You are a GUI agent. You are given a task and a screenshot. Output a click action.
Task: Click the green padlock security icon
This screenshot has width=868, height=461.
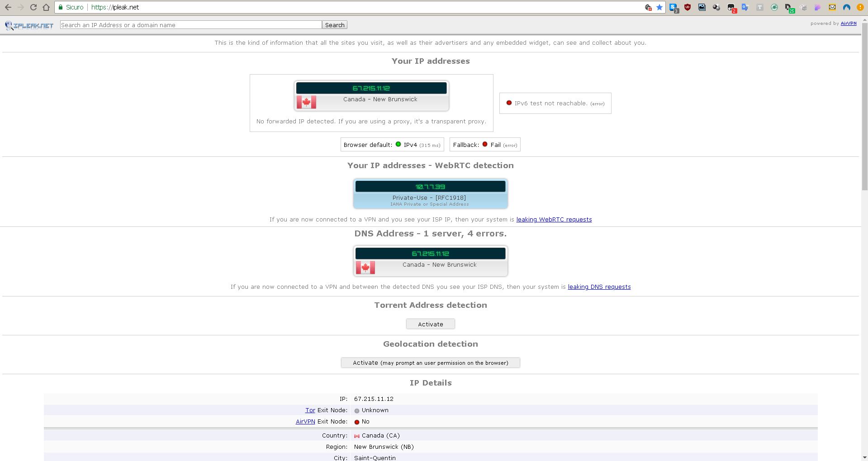tap(61, 7)
